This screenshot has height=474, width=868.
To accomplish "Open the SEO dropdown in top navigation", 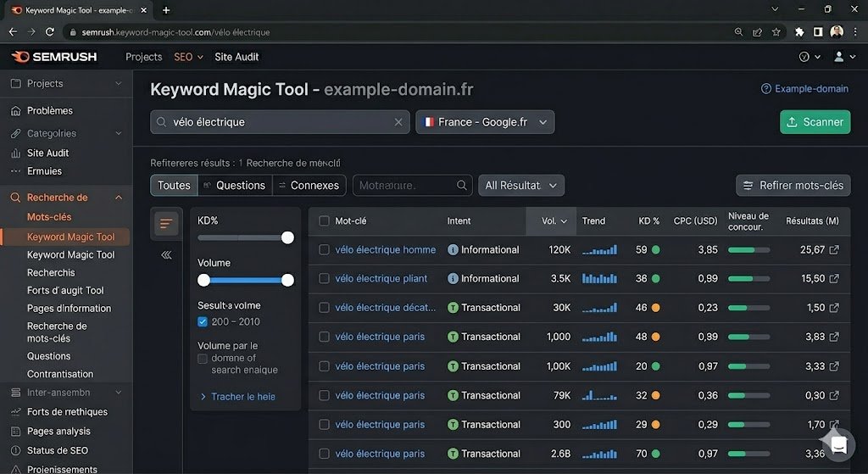I will point(189,57).
